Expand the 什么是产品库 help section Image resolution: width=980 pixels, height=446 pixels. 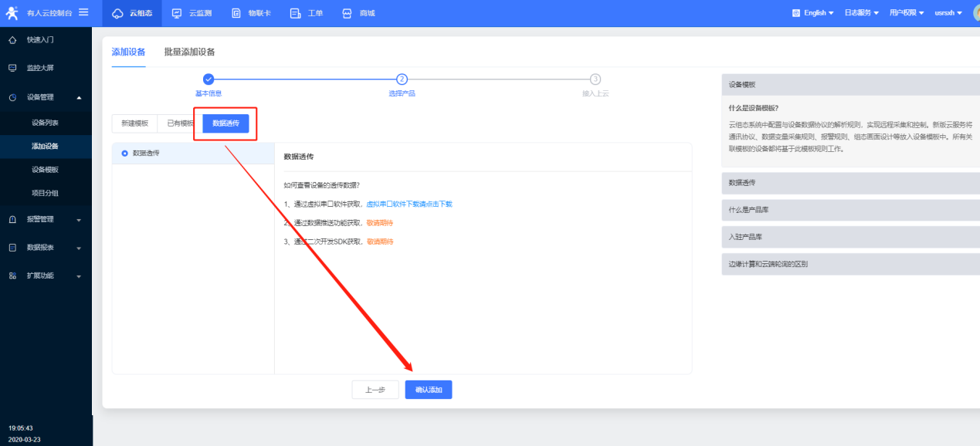(849, 210)
